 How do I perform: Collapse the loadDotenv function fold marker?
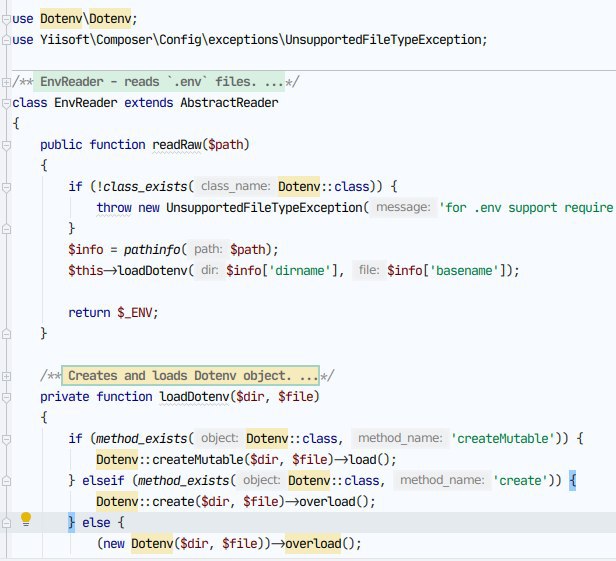pyautogui.click(x=6, y=397)
